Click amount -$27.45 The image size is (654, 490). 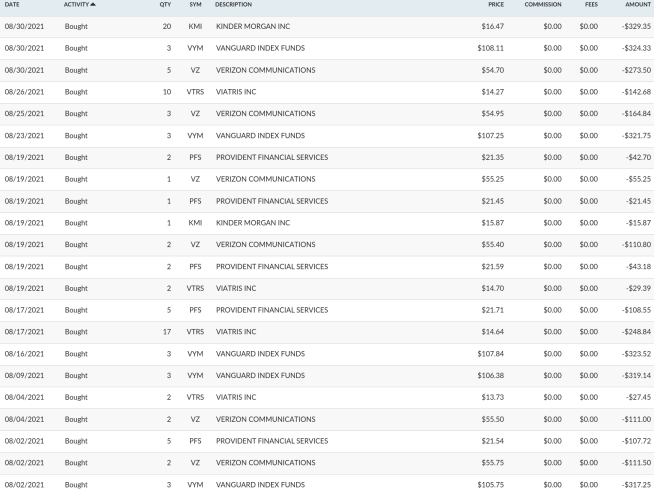(638, 397)
